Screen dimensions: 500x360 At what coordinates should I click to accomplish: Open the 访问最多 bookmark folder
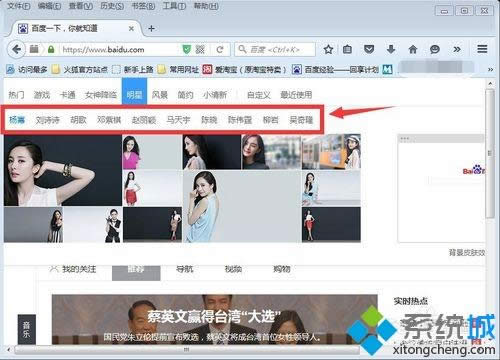(27, 70)
